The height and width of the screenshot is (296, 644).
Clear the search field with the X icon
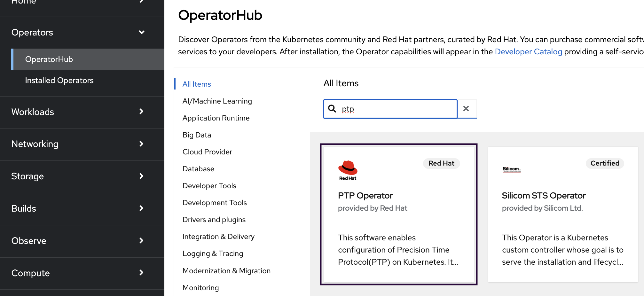point(466,109)
